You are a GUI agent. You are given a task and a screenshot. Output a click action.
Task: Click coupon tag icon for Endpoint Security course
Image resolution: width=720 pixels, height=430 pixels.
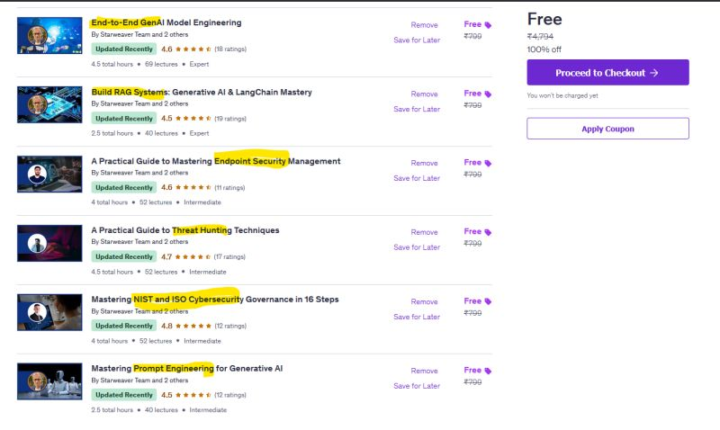[488, 163]
